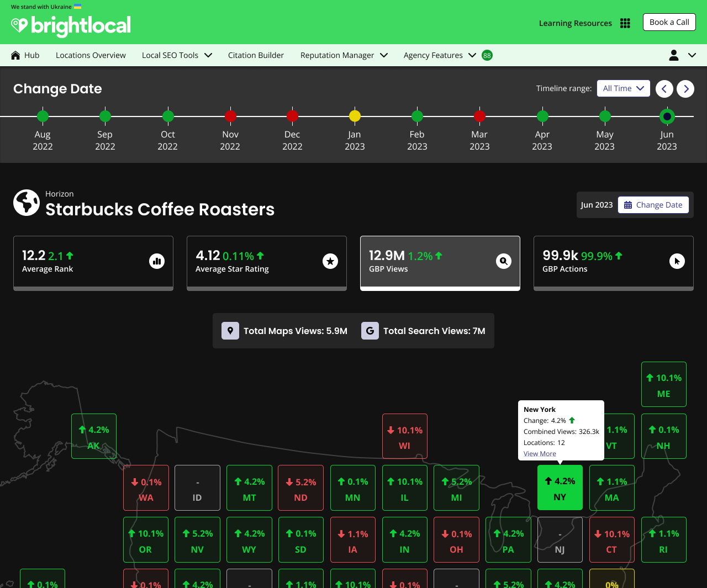Click the Google G icon for Search Views
This screenshot has width=707, height=588.
(370, 331)
